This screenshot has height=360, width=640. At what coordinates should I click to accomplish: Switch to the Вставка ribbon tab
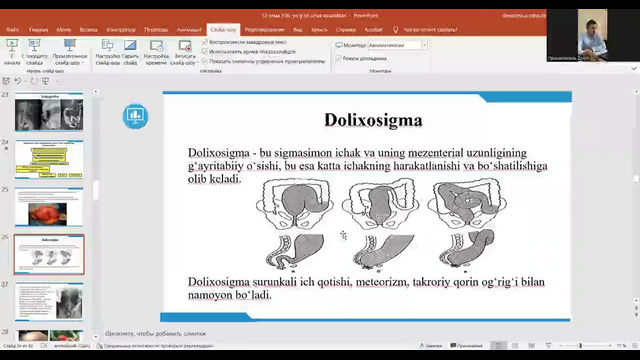click(89, 30)
